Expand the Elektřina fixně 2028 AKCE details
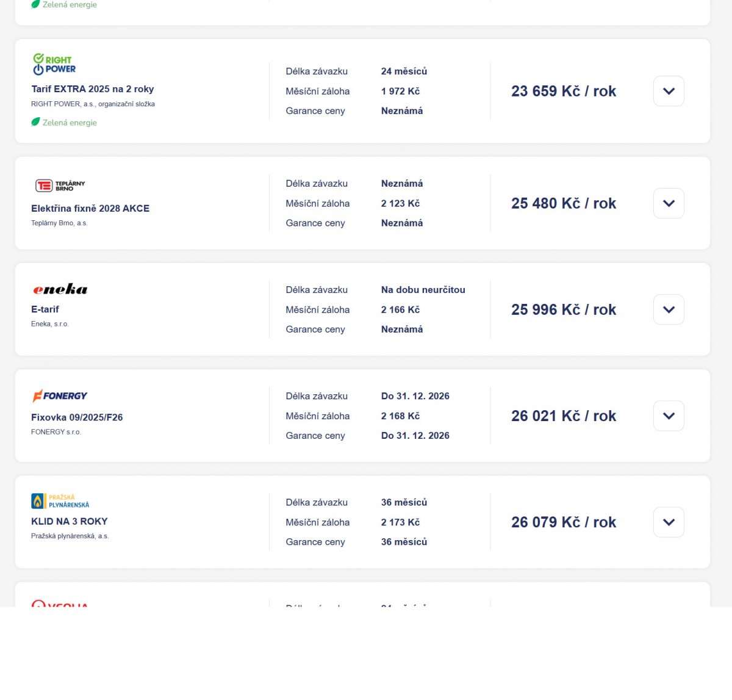 point(669,203)
